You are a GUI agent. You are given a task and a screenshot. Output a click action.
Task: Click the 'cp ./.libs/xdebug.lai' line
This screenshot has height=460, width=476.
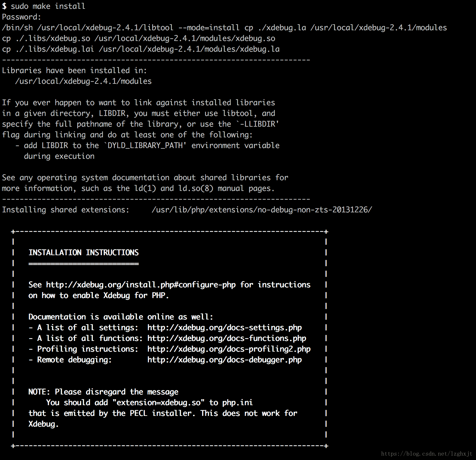pos(141,49)
